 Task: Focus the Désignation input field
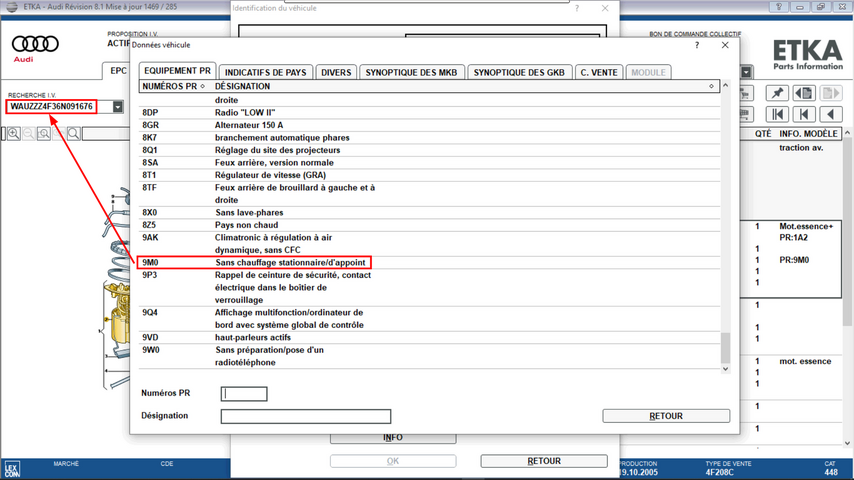coord(306,417)
